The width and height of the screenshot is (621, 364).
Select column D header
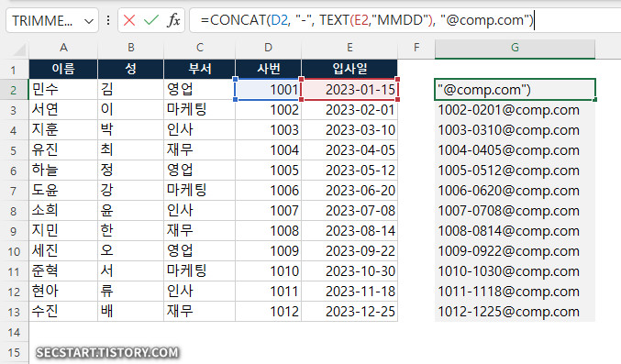pos(269,48)
